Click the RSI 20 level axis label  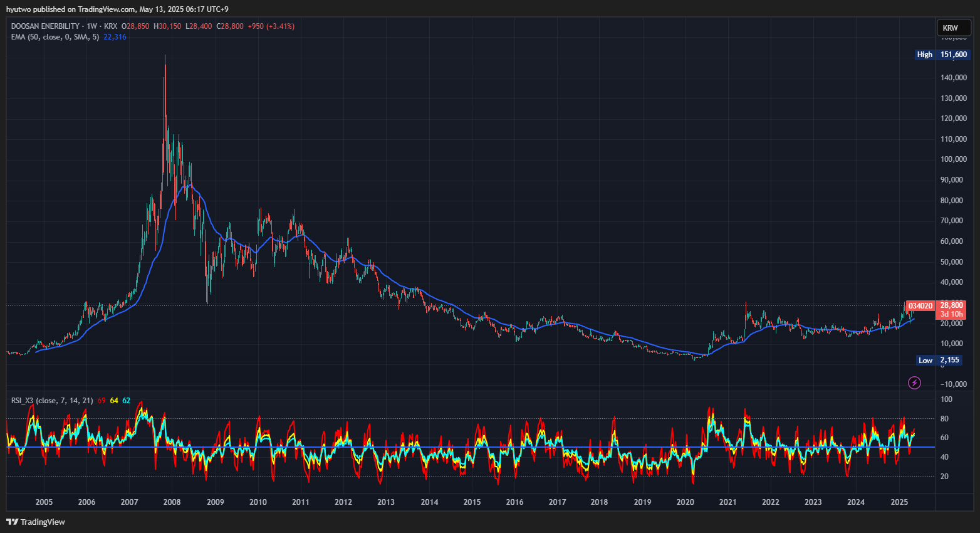click(x=945, y=477)
